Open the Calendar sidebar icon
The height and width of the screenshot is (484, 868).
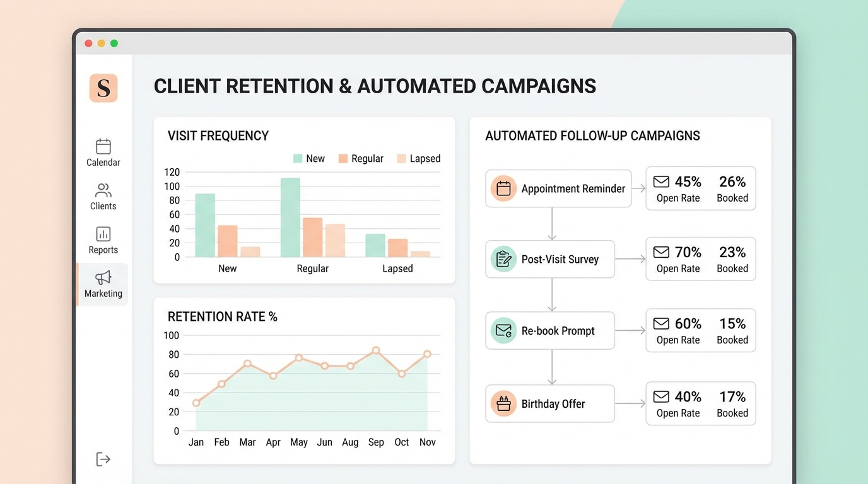coord(103,146)
